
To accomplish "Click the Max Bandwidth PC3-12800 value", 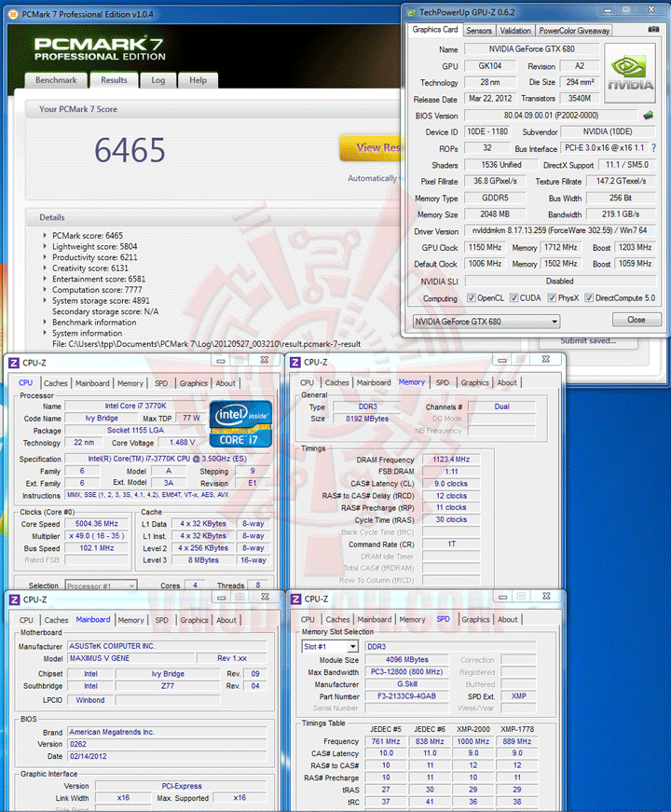I will pyautogui.click(x=406, y=671).
